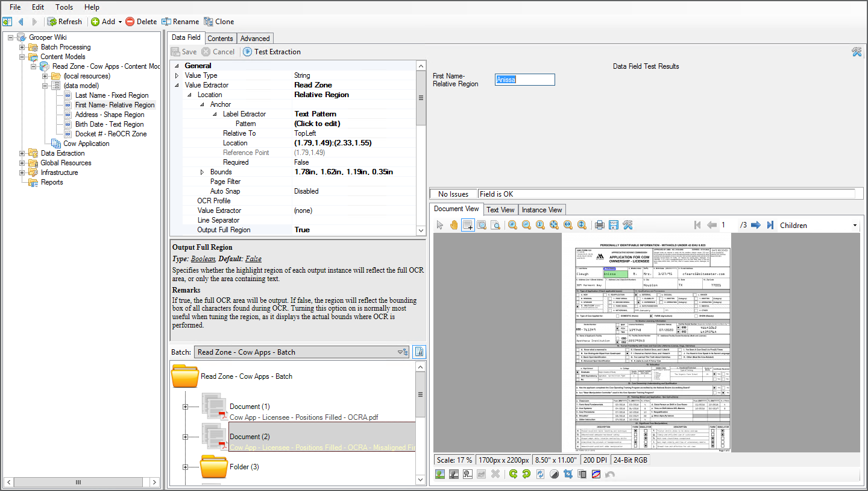Switch to the Text View tab

tap(500, 209)
